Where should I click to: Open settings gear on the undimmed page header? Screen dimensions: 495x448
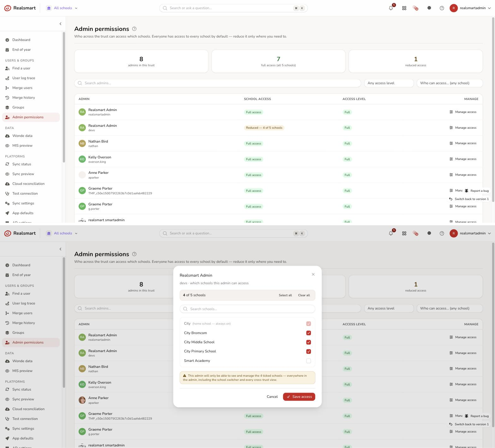[x=429, y=8]
